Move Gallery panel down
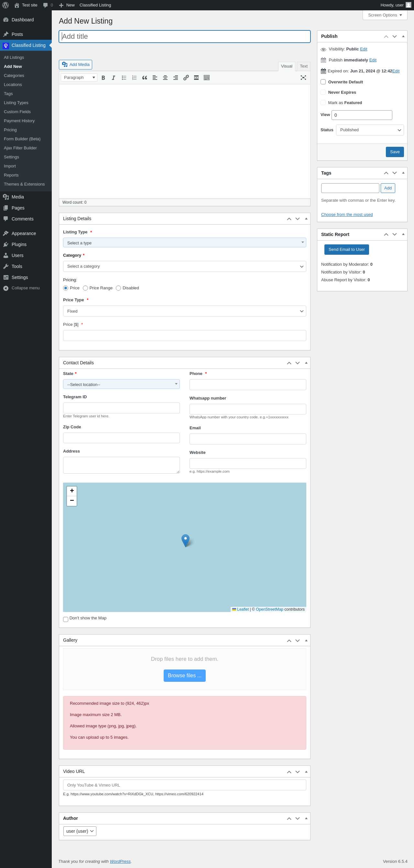This screenshot has height=868, width=414. coord(297,640)
